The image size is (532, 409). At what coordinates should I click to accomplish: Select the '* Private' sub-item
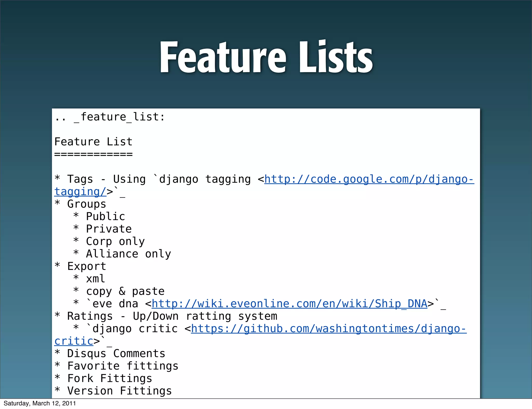103,229
